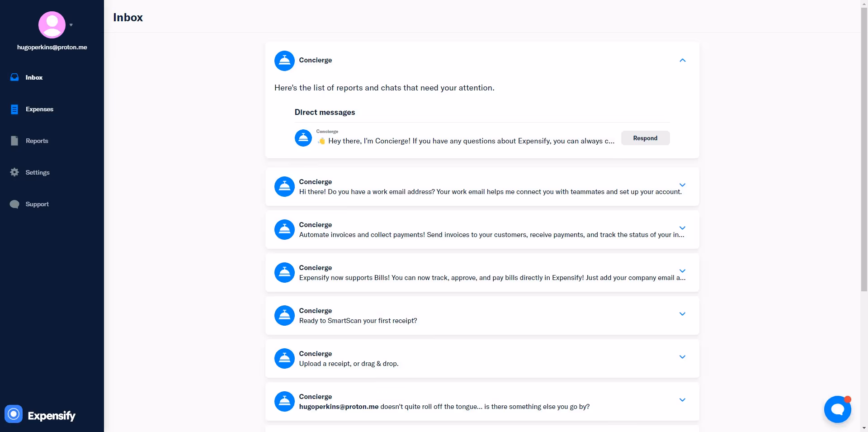Viewport: 868px width, 432px height.
Task: Click small Concierge avatar in Direct messages
Action: (x=303, y=138)
